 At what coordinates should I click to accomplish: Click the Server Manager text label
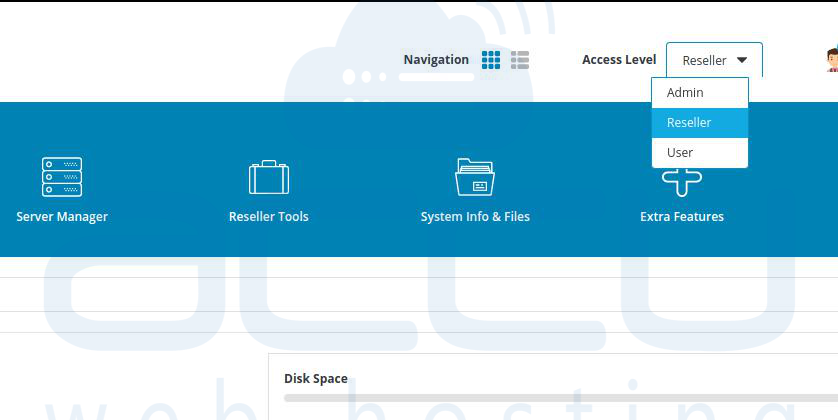62,216
